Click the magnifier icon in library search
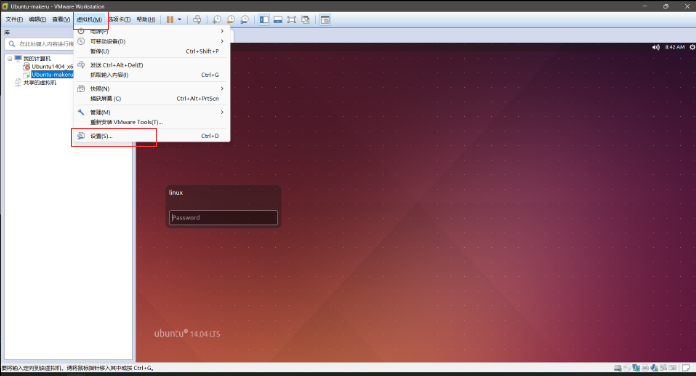This screenshot has width=696, height=376. coord(12,44)
